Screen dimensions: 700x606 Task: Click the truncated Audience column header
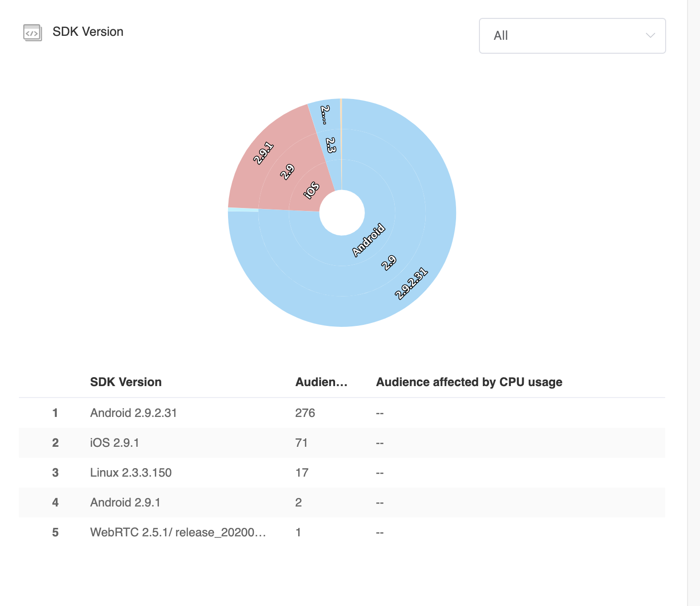click(321, 382)
